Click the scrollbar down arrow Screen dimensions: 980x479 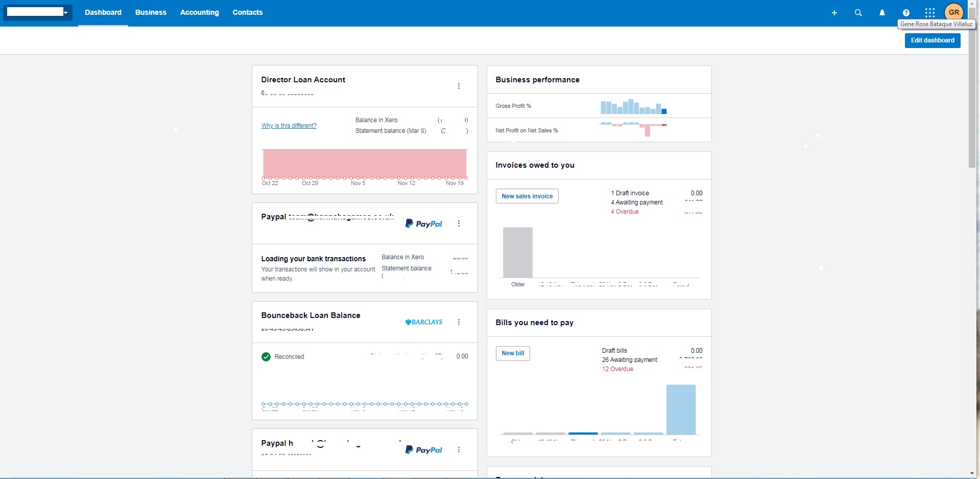click(x=972, y=474)
